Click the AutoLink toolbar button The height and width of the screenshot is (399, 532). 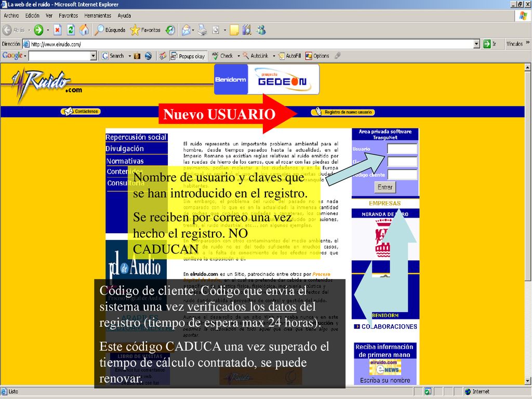click(256, 56)
